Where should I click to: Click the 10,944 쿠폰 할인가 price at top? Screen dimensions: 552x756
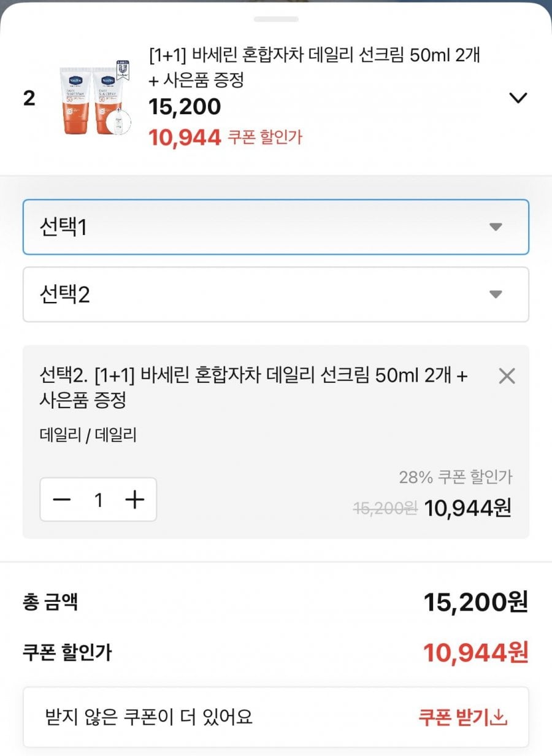pyautogui.click(x=226, y=137)
